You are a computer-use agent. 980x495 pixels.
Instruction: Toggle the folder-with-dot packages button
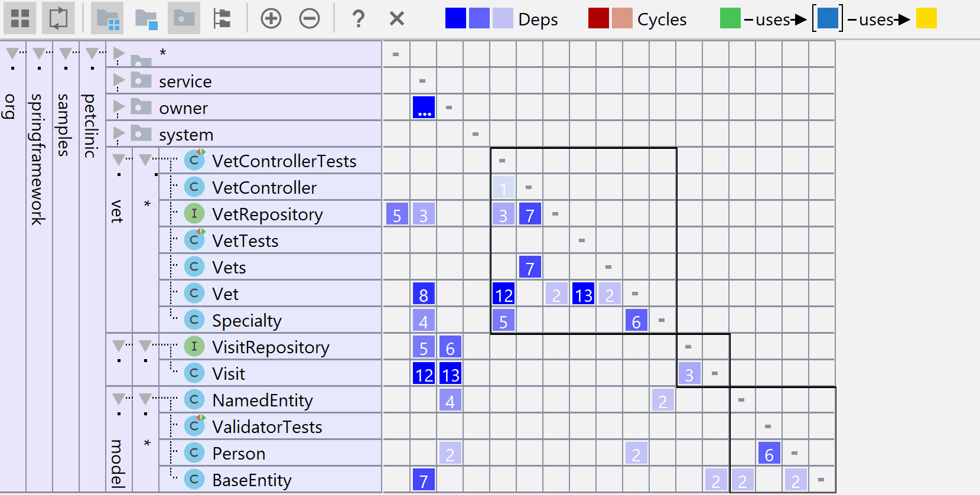(x=184, y=18)
